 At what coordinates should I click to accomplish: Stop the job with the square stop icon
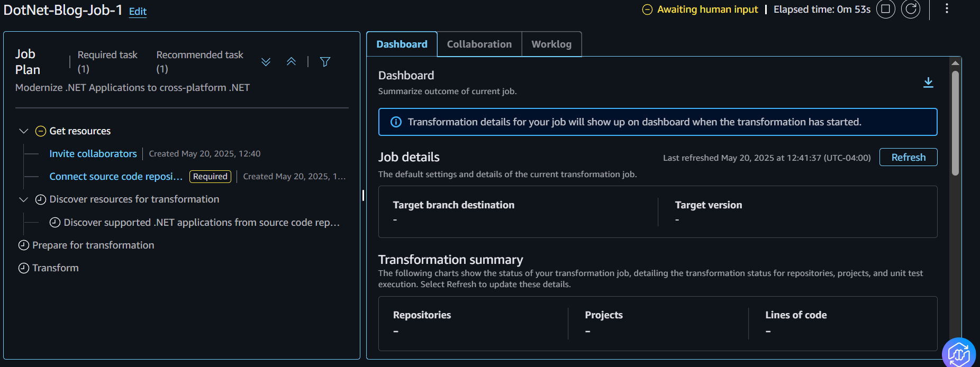coord(885,9)
